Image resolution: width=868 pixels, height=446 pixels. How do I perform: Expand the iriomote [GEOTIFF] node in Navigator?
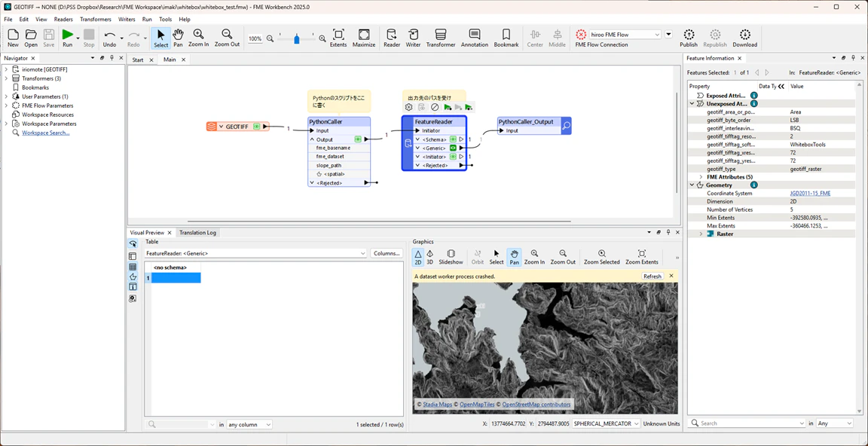(6, 70)
